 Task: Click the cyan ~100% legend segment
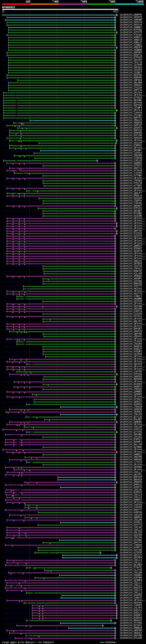(130, 4)
